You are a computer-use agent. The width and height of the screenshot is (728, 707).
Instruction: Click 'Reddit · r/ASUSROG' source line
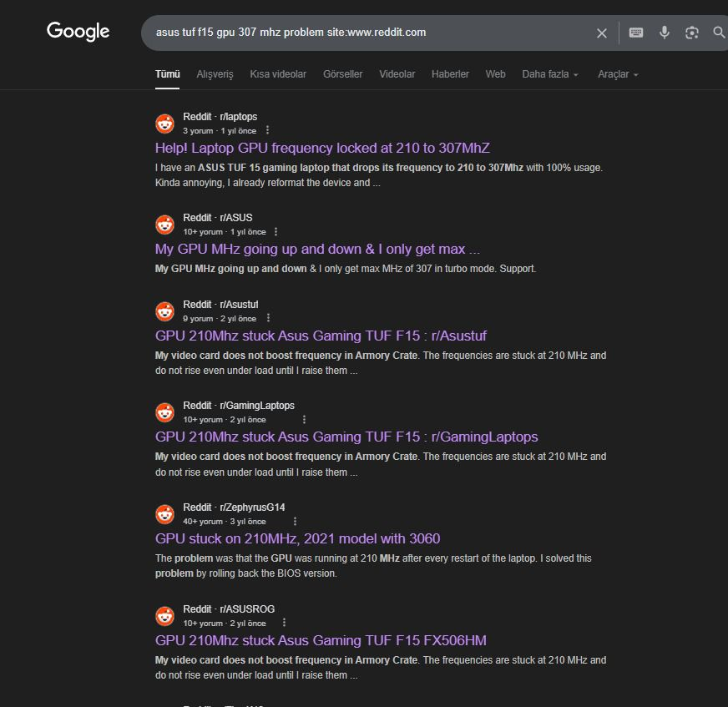pos(229,609)
